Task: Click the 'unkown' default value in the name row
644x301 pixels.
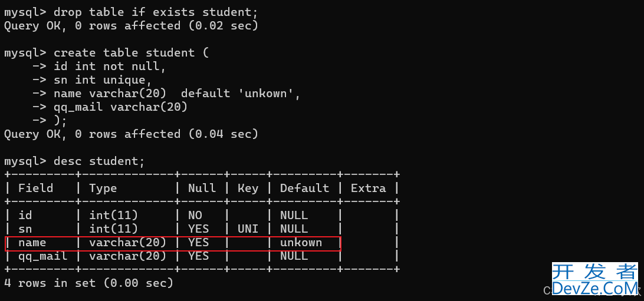Action: tap(301, 242)
